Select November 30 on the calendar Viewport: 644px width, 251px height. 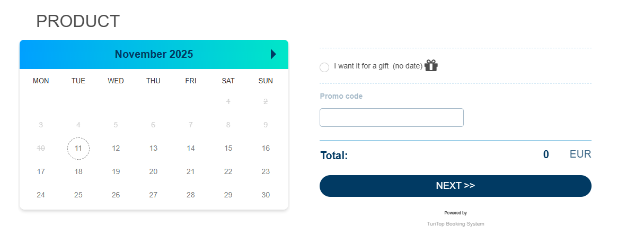point(266,195)
